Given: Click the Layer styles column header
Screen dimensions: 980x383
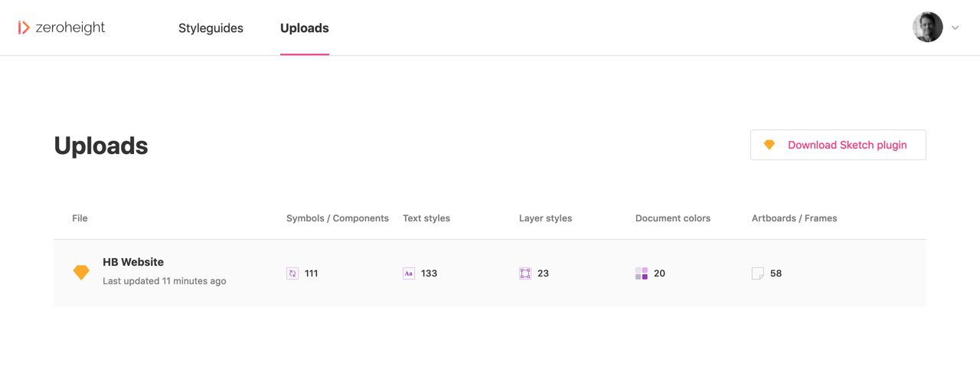Looking at the screenshot, I should pyautogui.click(x=545, y=218).
